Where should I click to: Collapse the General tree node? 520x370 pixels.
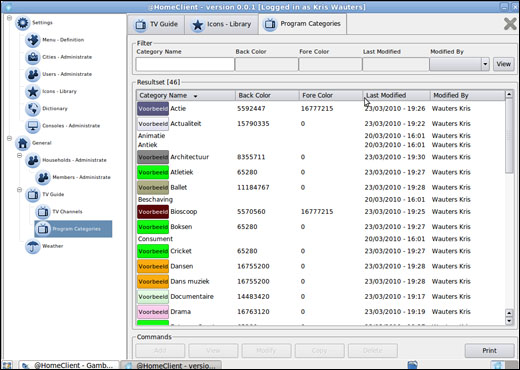coord(9,138)
